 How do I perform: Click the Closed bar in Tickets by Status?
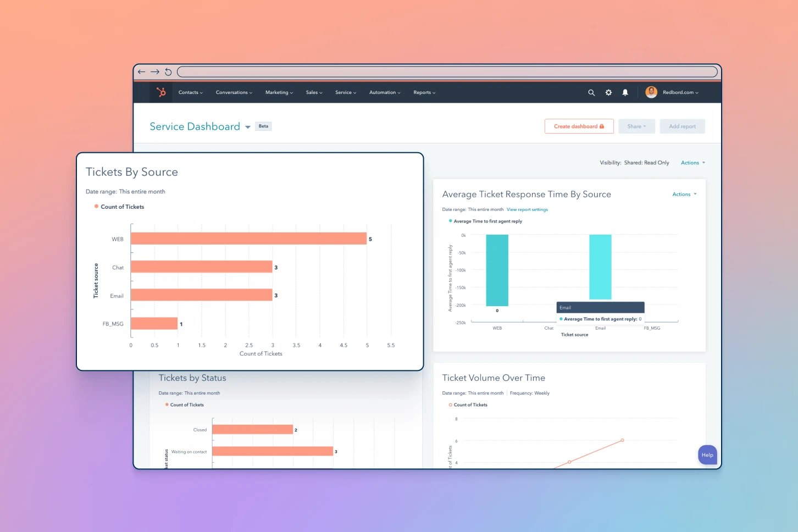click(253, 429)
